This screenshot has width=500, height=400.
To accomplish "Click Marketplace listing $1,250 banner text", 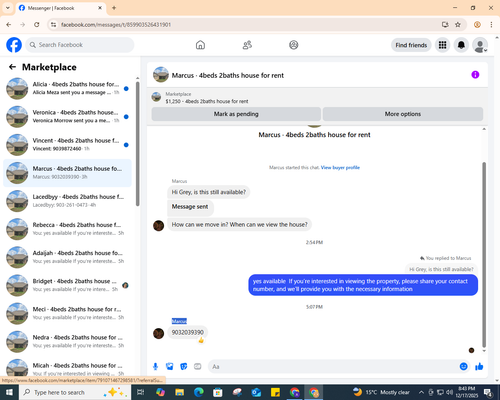I will [207, 101].
